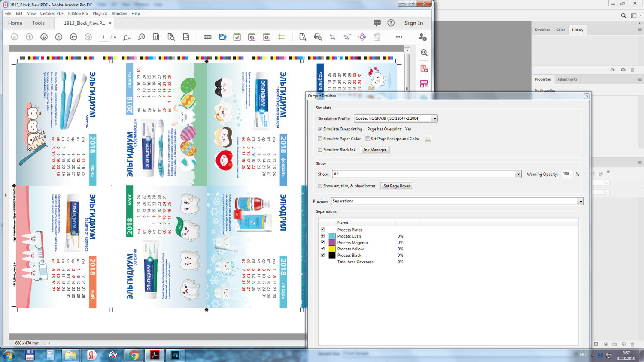Click the print preview icon with printer
Image resolution: width=644 pixels, height=362 pixels.
point(318,37)
